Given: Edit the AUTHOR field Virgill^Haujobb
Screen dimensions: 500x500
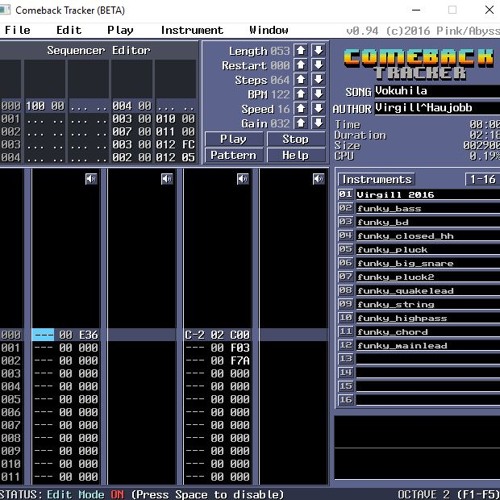Looking at the screenshot, I should (x=437, y=108).
